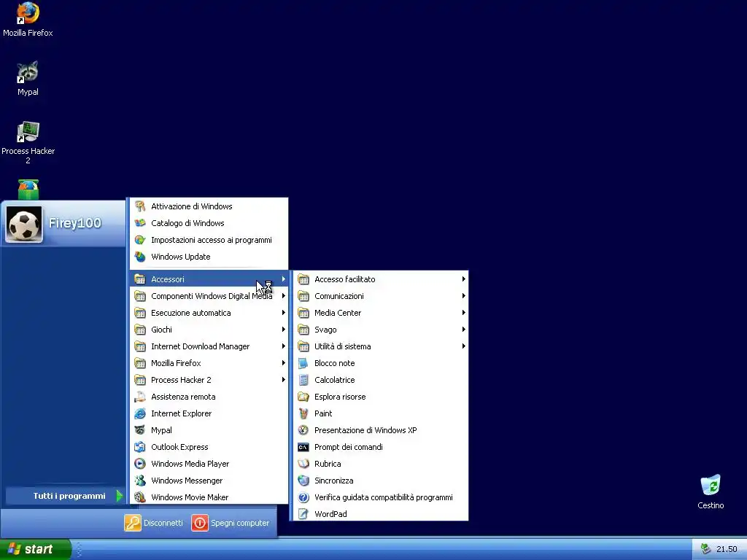Expand the Process Hacker 2 submenu arrow

coord(284,379)
